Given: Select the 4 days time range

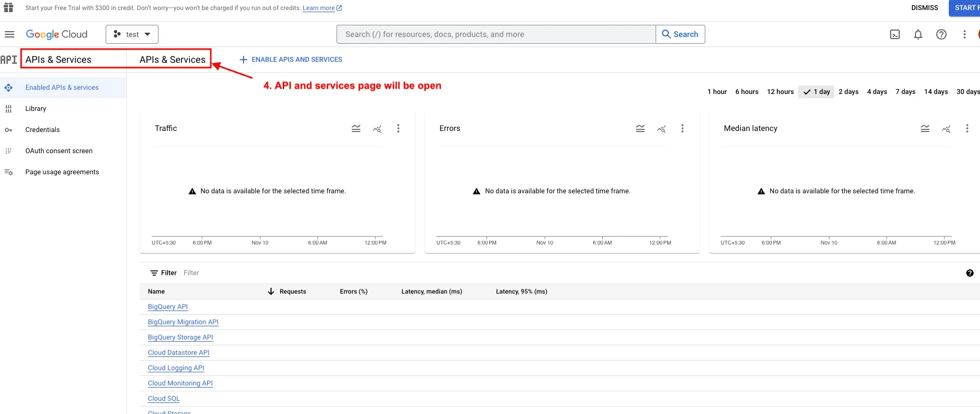Looking at the screenshot, I should (x=877, y=92).
